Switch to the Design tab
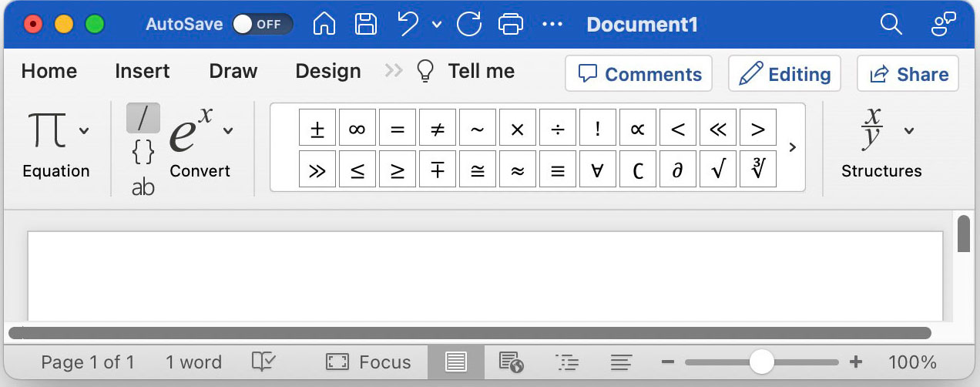The image size is (980, 387). (x=327, y=71)
